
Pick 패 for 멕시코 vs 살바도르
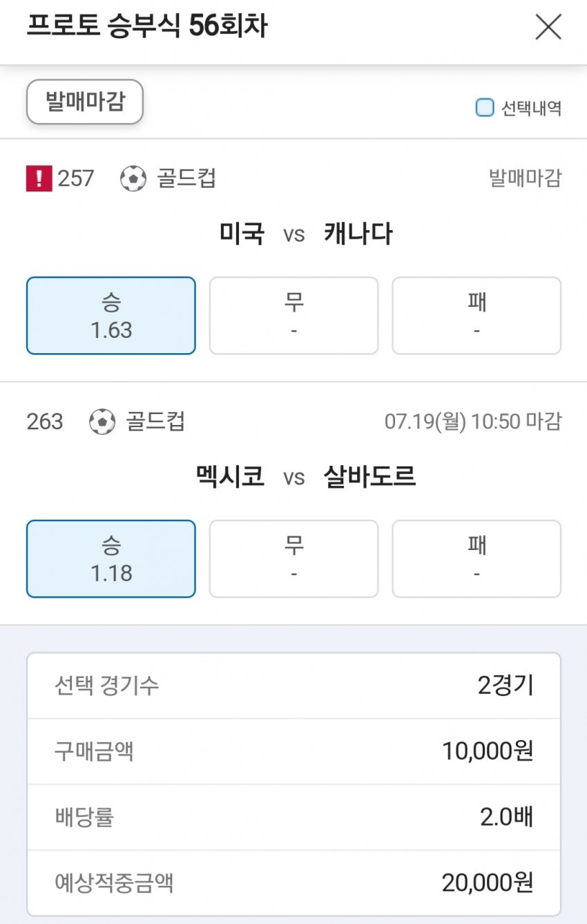[x=477, y=559]
